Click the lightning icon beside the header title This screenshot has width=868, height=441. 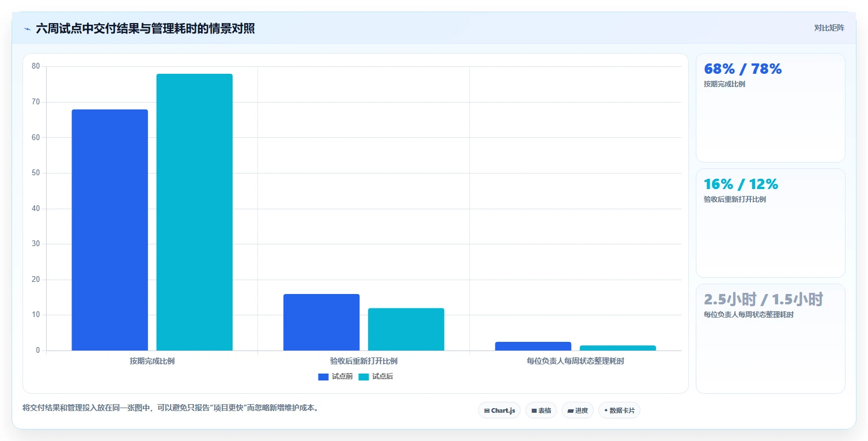pyautogui.click(x=27, y=29)
